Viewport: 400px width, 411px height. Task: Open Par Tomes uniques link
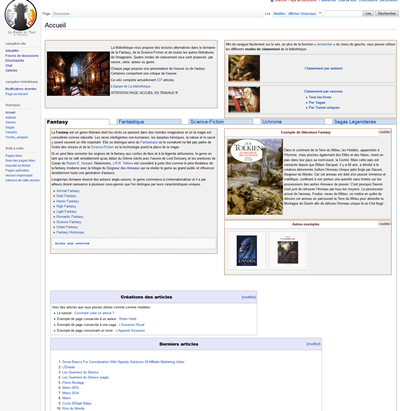point(324,108)
